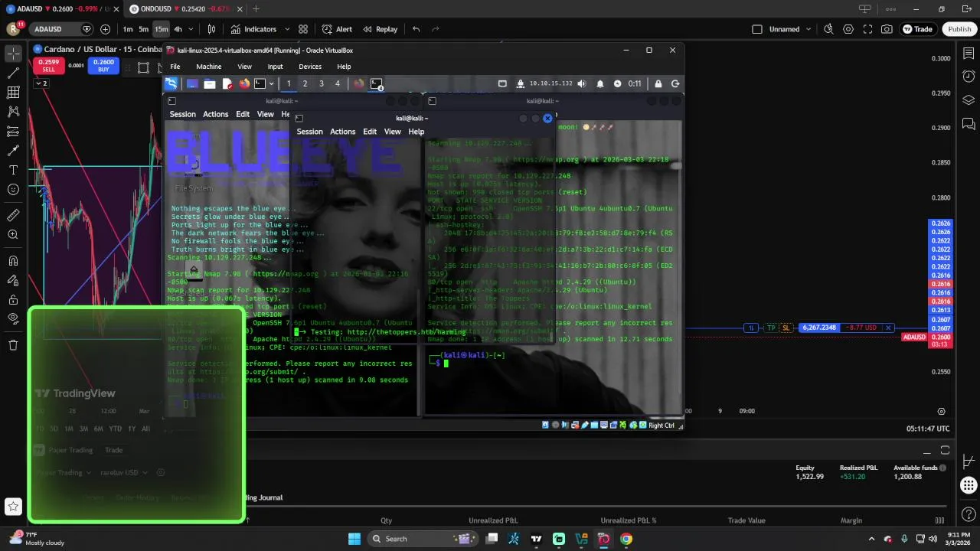Viewport: 980px width, 551px height.
Task: Open the quick search icon in TradingView
Action: coord(828,29)
